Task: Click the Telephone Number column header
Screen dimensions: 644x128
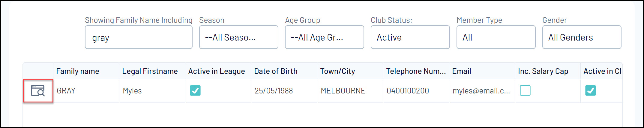Action: [416, 71]
